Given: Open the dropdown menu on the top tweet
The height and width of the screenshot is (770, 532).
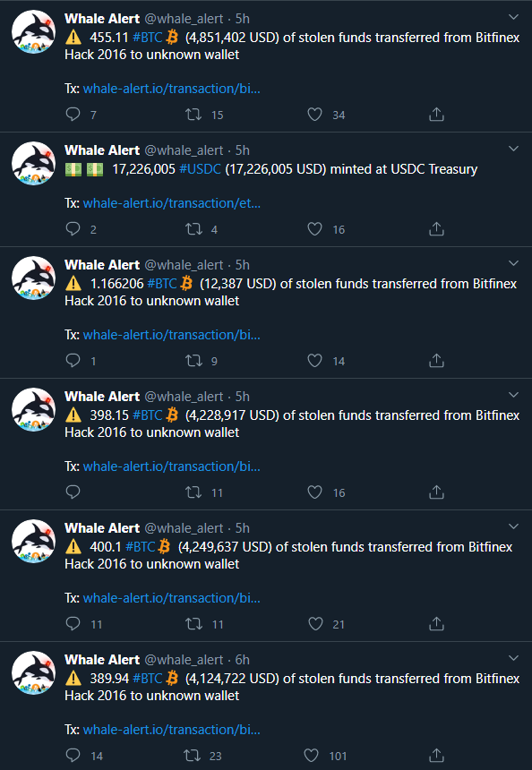Looking at the screenshot, I should click(x=513, y=16).
